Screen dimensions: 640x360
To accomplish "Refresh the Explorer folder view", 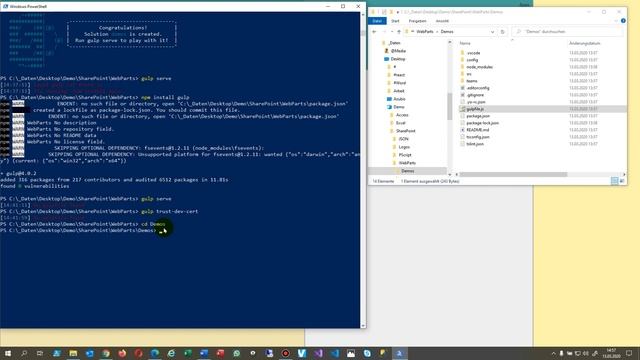I will (x=502, y=31).
